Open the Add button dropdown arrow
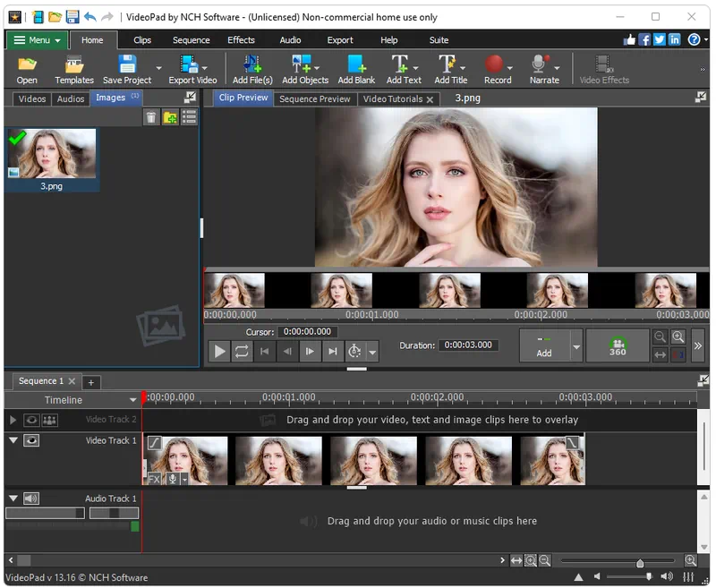Image resolution: width=716 pixels, height=588 pixels. pos(576,346)
